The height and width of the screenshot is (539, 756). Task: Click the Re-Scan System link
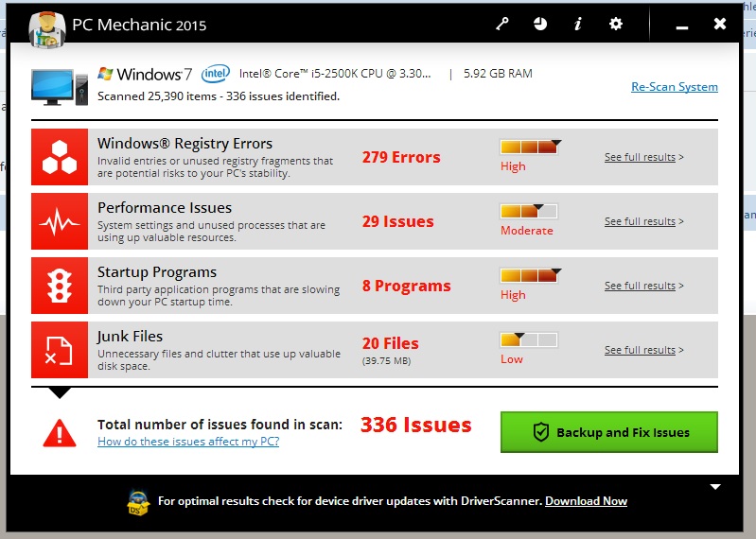675,87
